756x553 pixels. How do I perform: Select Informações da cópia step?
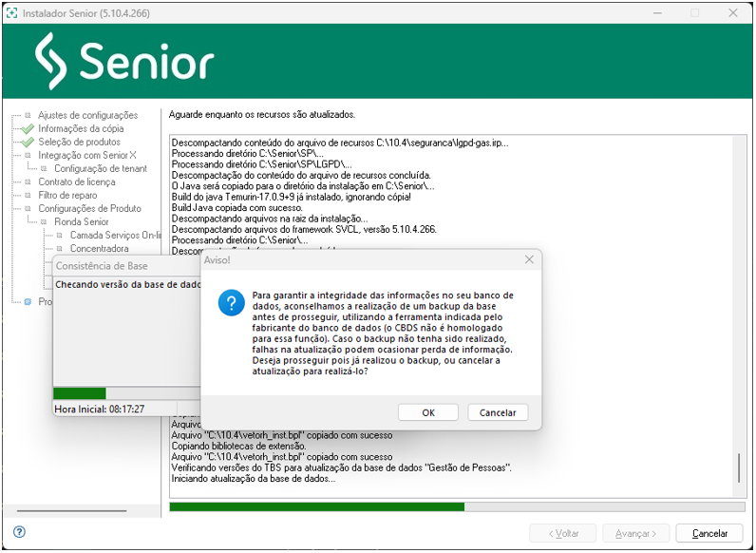point(81,129)
